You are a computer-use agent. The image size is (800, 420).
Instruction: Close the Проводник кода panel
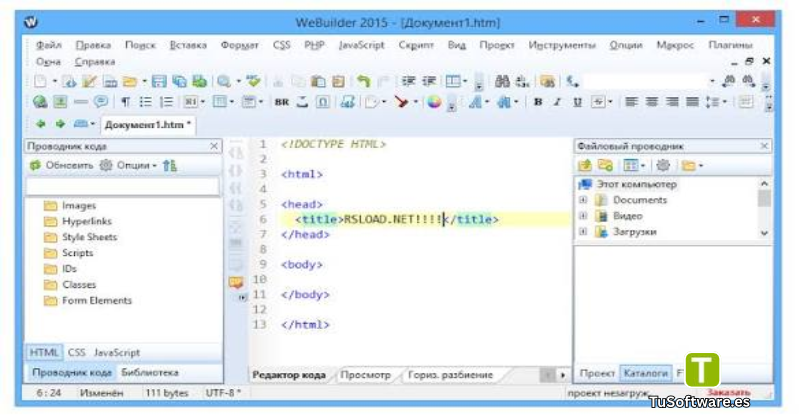click(x=214, y=146)
